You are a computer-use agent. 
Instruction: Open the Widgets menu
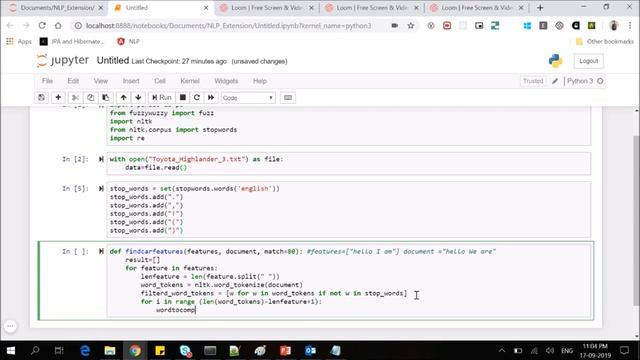click(x=226, y=81)
